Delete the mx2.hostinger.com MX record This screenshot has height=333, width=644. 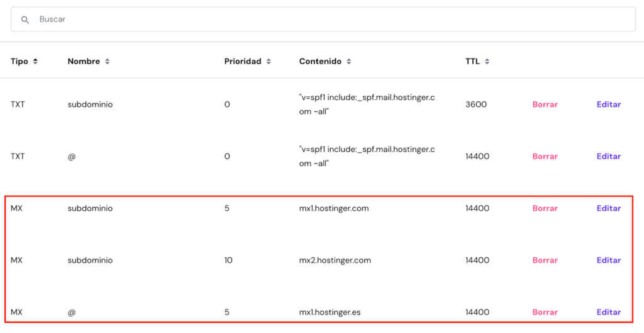(545, 260)
